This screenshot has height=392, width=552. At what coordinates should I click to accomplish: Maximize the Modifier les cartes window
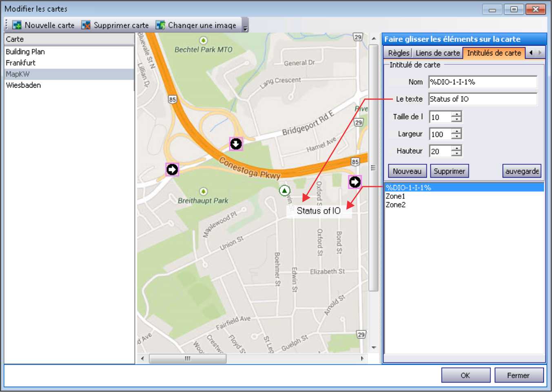point(514,9)
